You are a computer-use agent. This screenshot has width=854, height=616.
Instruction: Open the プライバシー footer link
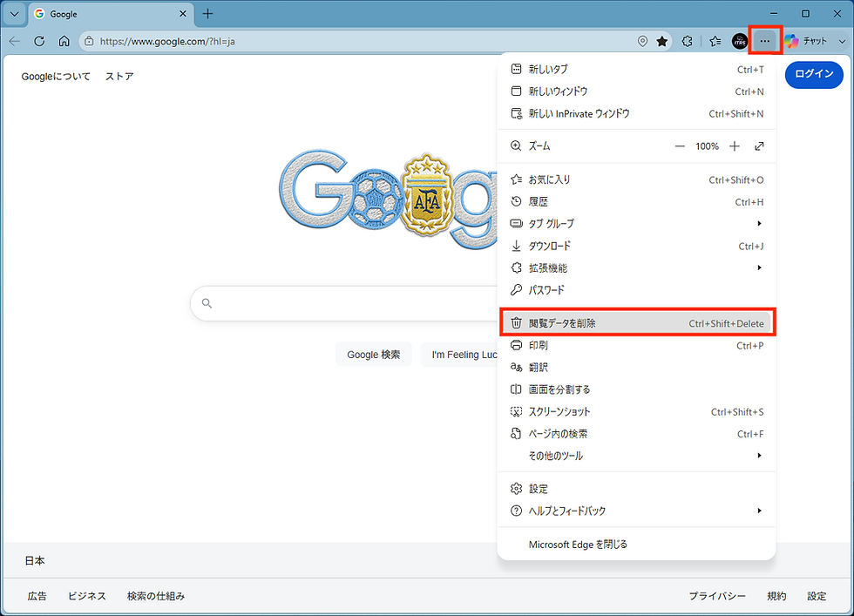716,596
